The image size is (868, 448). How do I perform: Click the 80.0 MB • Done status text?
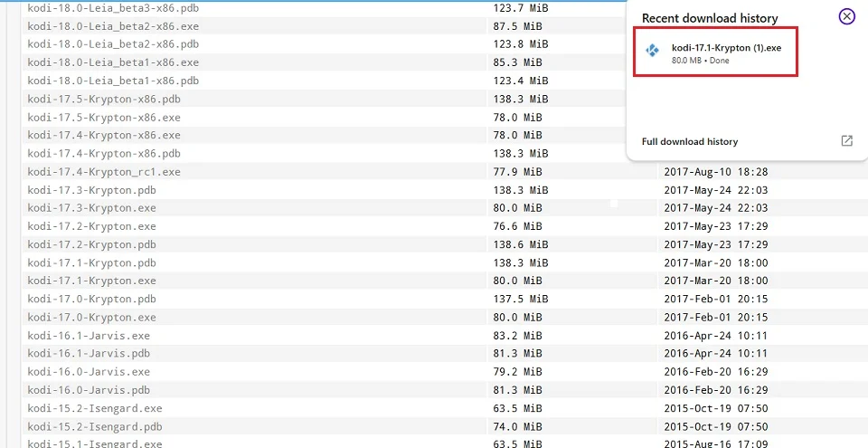[x=700, y=61]
